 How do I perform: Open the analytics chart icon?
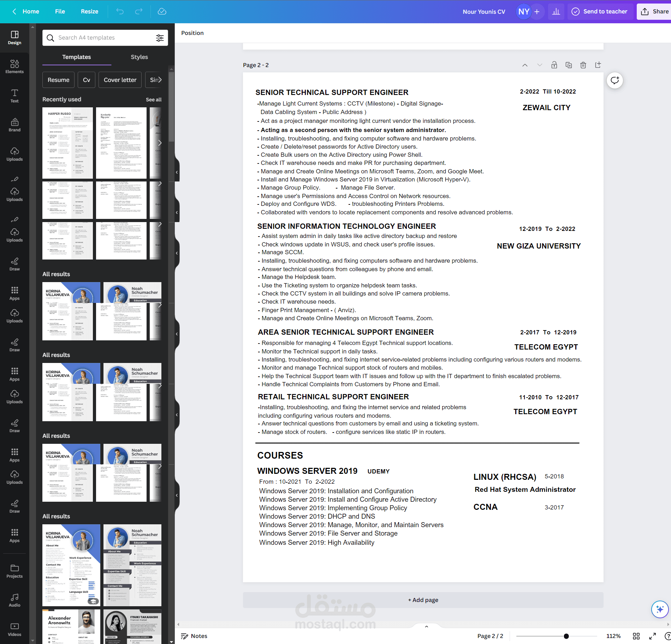point(556,12)
